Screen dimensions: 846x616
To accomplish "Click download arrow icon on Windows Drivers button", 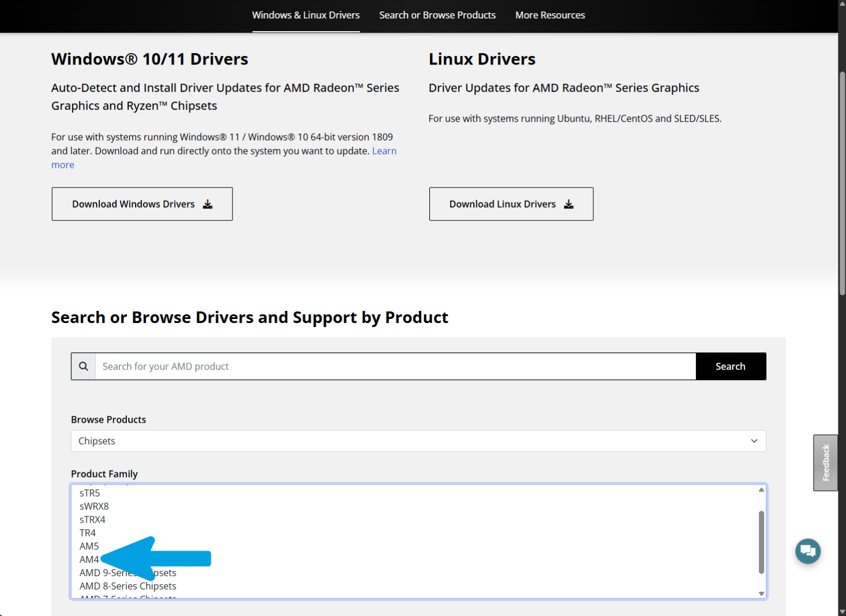I will (208, 204).
